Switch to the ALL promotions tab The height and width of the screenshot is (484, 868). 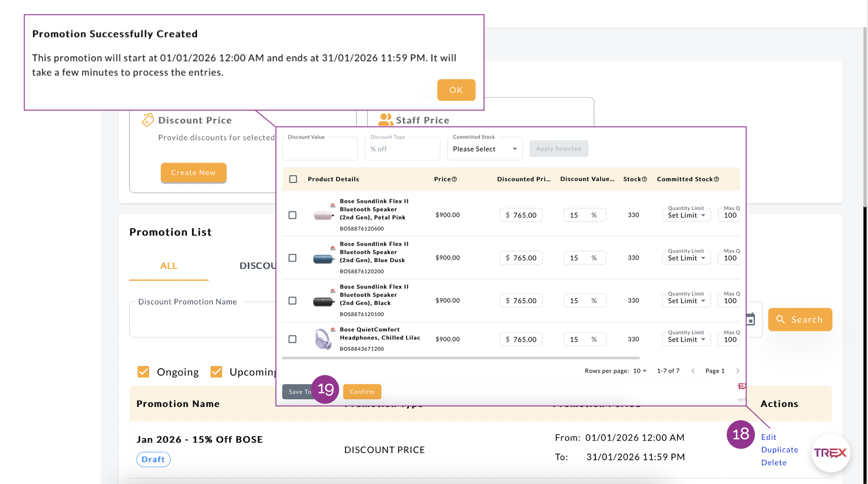pyautogui.click(x=169, y=266)
